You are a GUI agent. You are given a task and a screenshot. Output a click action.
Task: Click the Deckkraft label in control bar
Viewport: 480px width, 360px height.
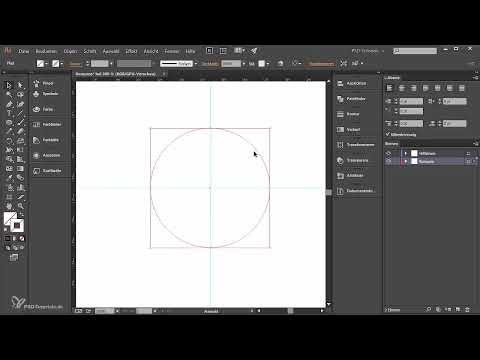tap(210, 64)
